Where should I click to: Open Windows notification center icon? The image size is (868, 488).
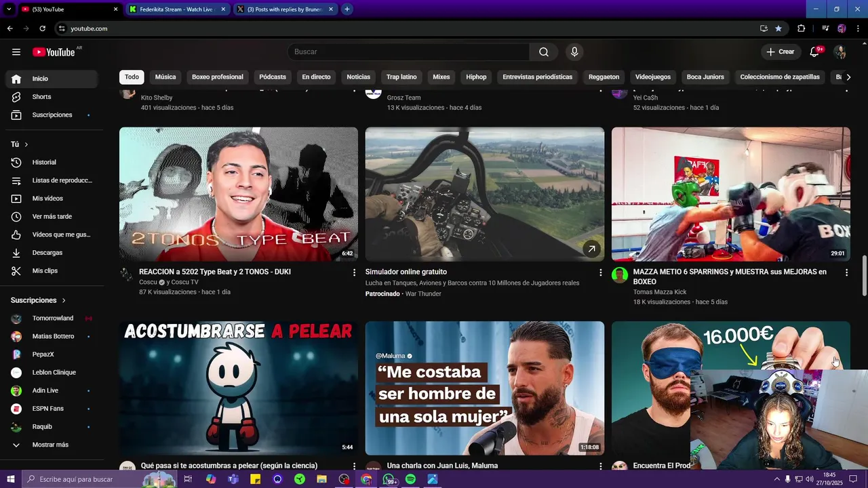[x=853, y=479]
